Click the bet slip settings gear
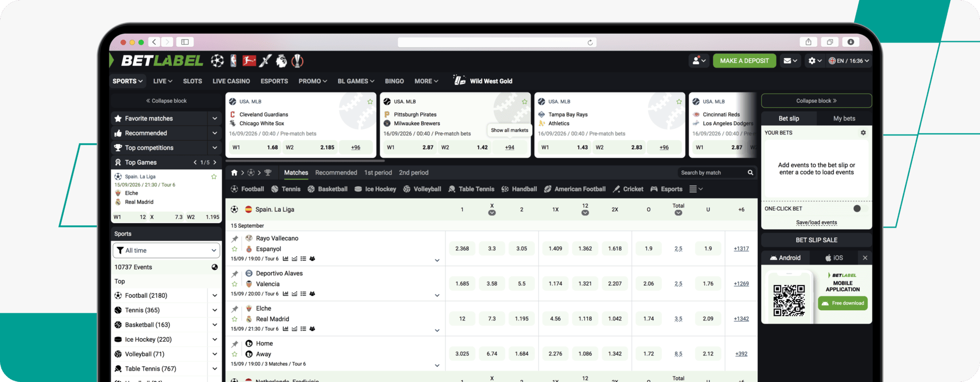 tap(863, 133)
